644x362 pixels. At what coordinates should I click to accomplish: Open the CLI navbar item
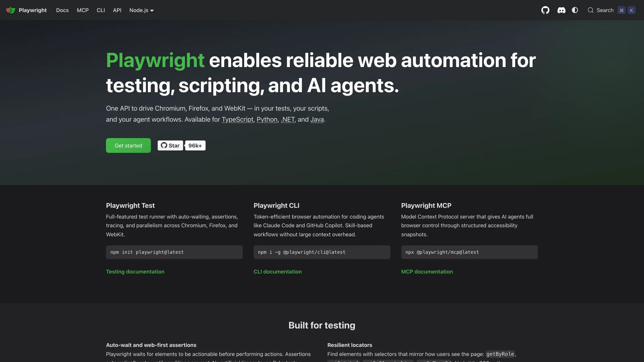click(x=101, y=10)
